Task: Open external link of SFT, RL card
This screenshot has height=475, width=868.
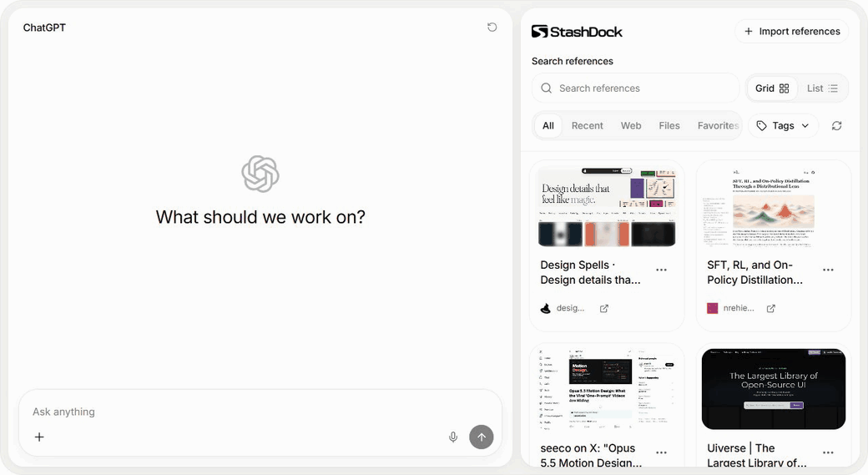Action: click(x=770, y=308)
